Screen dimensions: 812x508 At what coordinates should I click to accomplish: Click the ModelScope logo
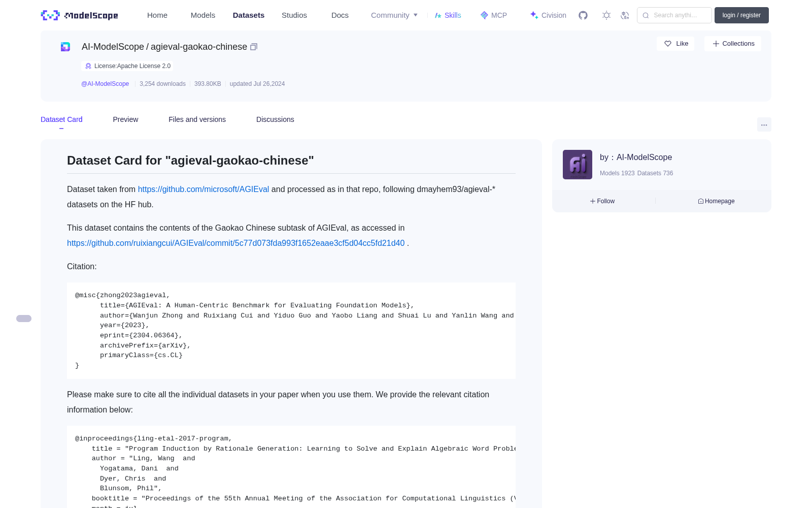[79, 15]
